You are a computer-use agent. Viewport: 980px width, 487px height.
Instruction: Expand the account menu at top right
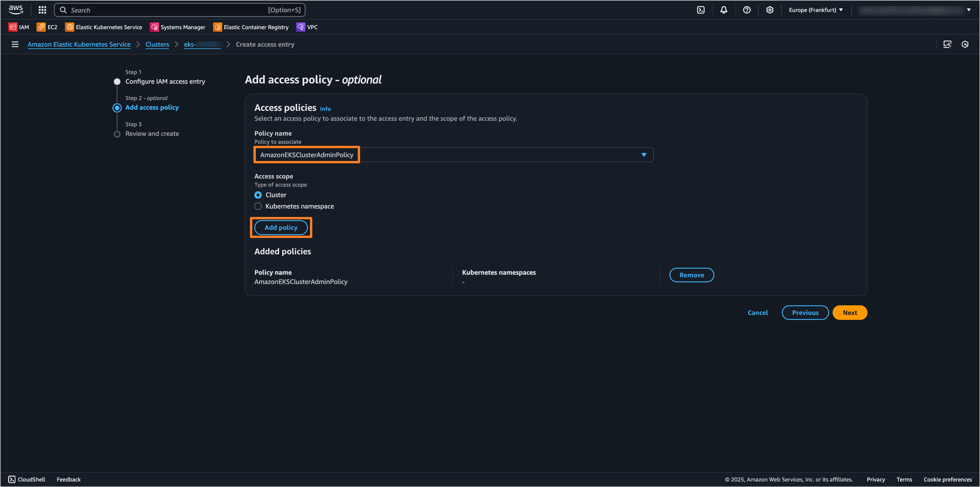pyautogui.click(x=969, y=10)
